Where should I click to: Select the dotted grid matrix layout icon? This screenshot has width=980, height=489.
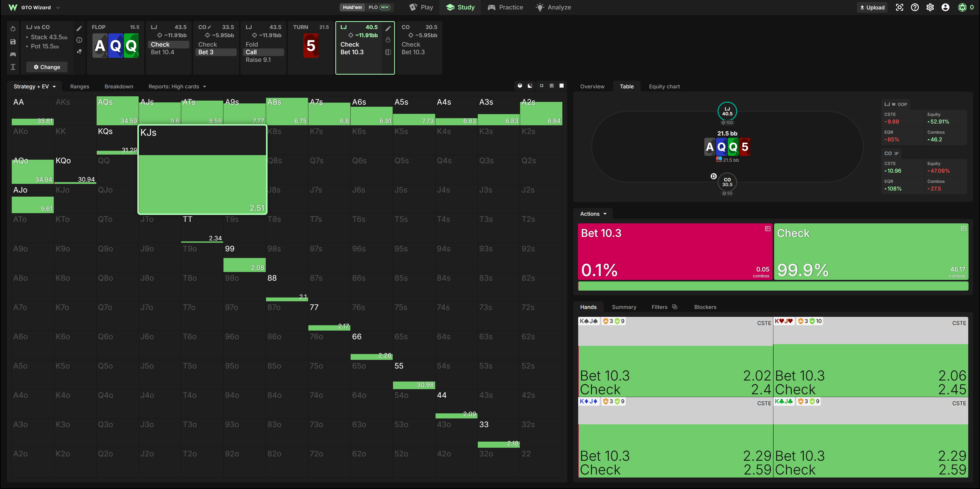[552, 86]
